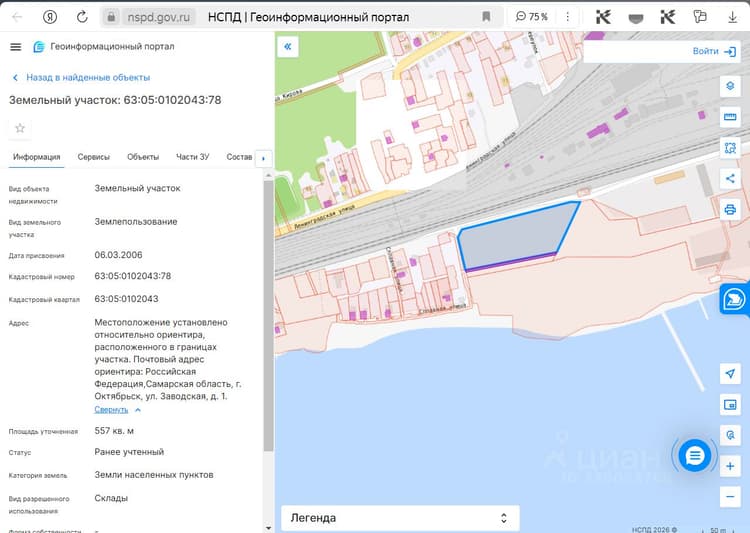Click the Войти login button
750x533 pixels.
click(x=714, y=51)
